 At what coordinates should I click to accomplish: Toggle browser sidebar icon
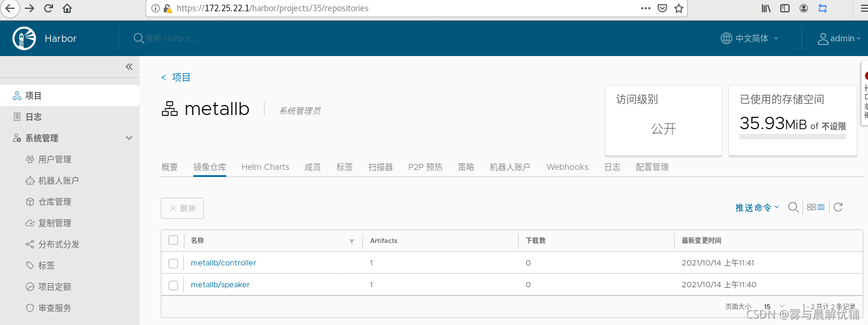(x=785, y=8)
